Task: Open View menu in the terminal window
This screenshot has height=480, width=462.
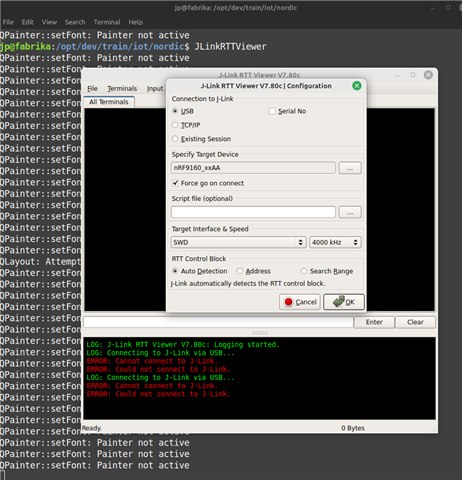Action: pos(49,22)
